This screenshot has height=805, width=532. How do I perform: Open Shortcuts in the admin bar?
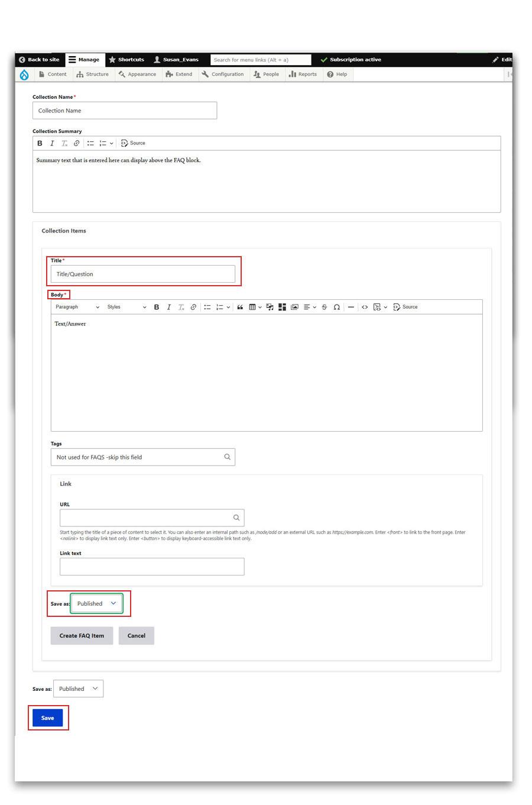click(126, 60)
